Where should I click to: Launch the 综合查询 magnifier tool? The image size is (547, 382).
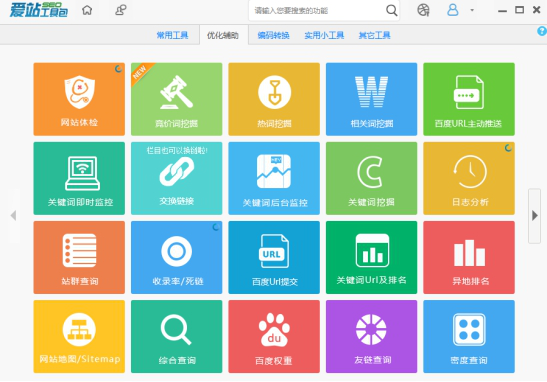[x=177, y=337]
